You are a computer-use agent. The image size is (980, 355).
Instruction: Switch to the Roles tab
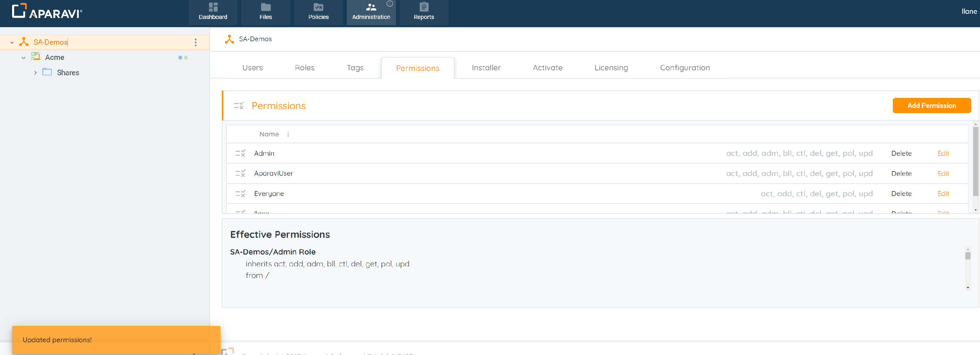[304, 68]
